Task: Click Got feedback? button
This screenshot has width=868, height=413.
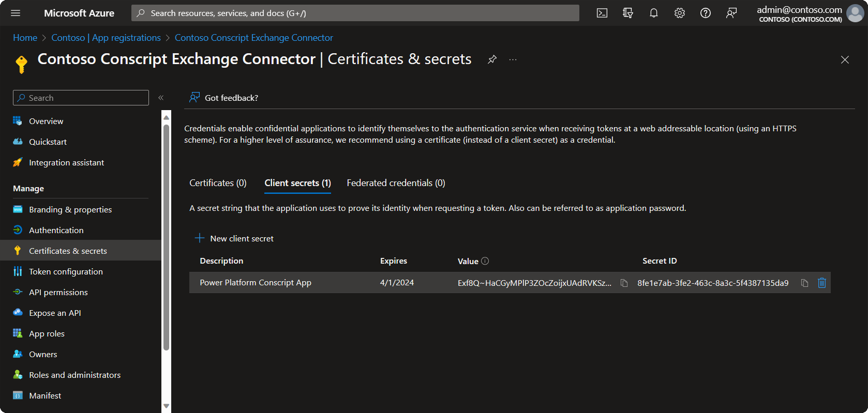Action: (x=223, y=98)
